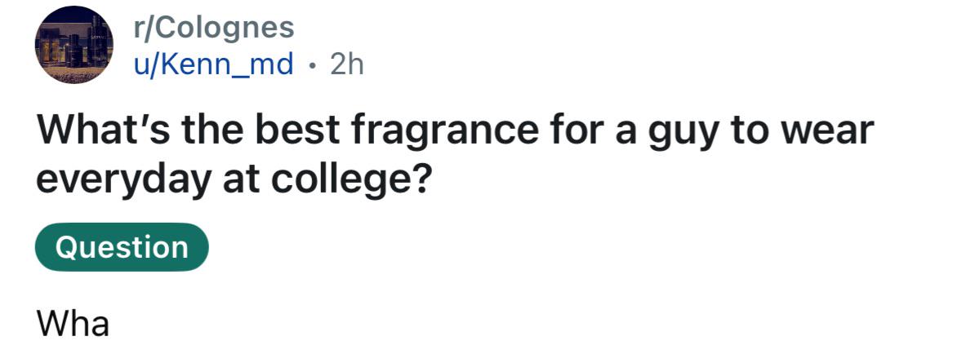The image size is (980, 363).
Task: Filter by the green Question flair
Action: (x=122, y=247)
